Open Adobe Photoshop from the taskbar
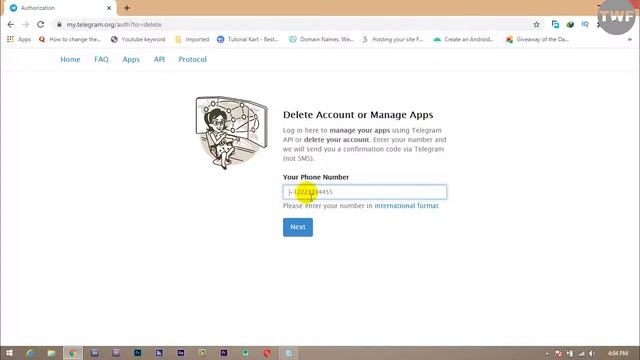Screen dimensions: 640x360 pyautogui.click(x=138, y=353)
